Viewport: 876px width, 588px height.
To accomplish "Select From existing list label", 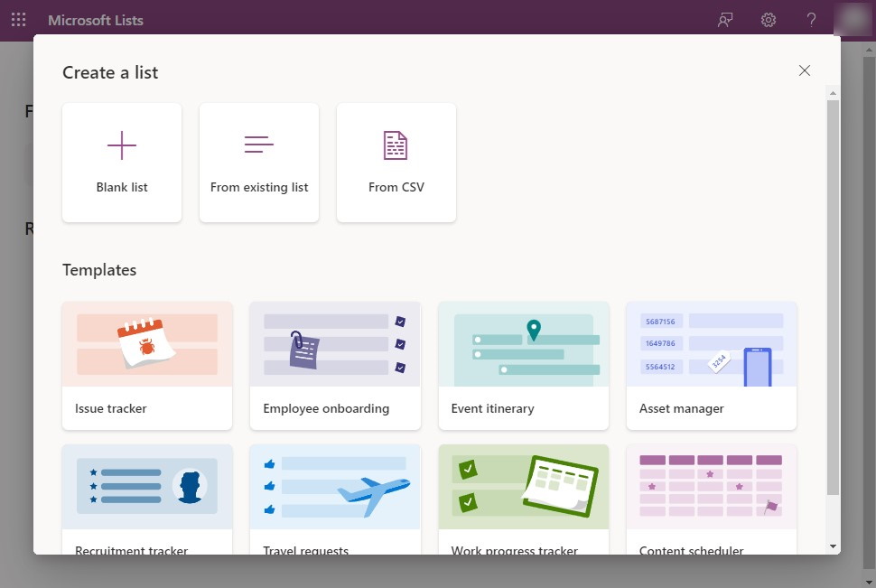I will pos(259,187).
